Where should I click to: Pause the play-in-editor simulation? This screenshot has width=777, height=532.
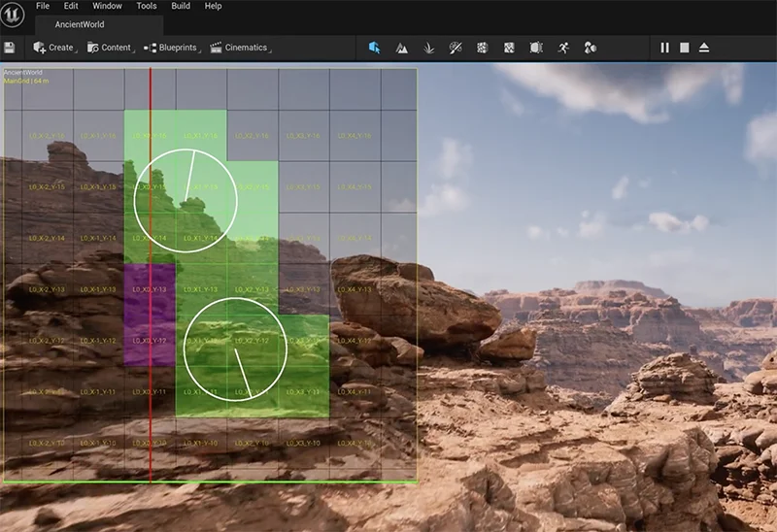665,48
